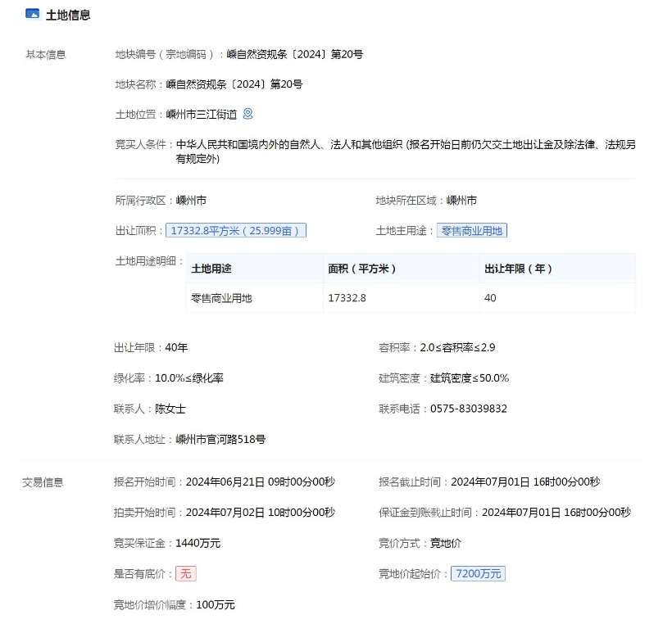Jump to the 交易信息 section label
Screen dimensions: 672x633
[x=43, y=482]
